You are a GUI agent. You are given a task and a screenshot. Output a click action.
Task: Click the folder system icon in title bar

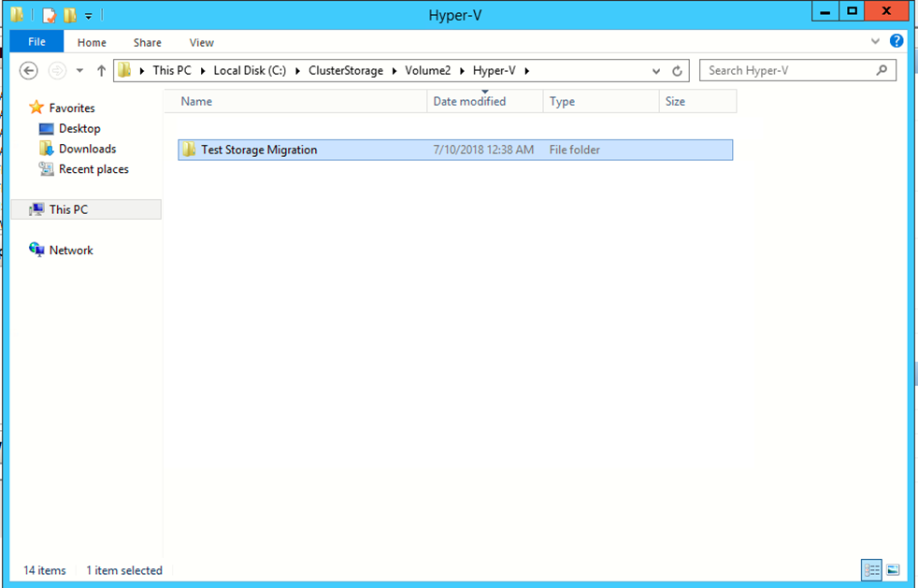pos(17,15)
